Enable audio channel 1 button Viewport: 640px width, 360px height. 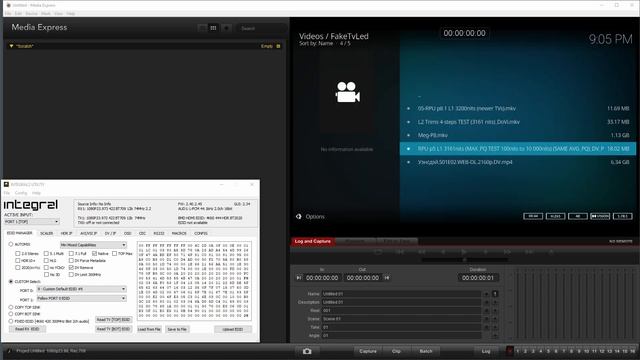[x=517, y=351]
